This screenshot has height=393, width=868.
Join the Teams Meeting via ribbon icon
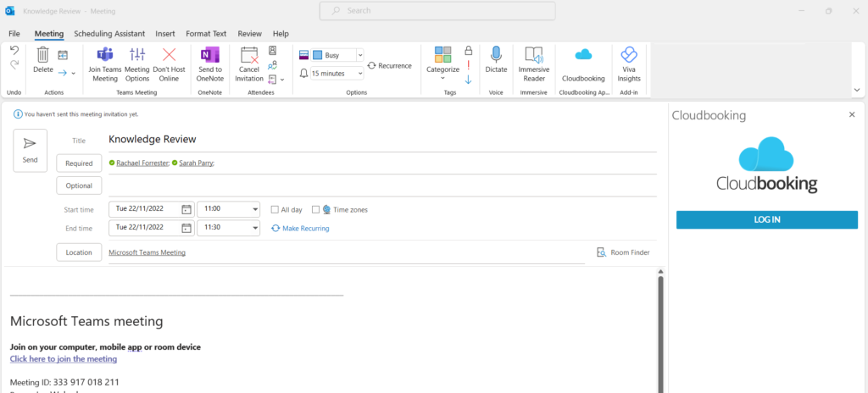(x=105, y=64)
